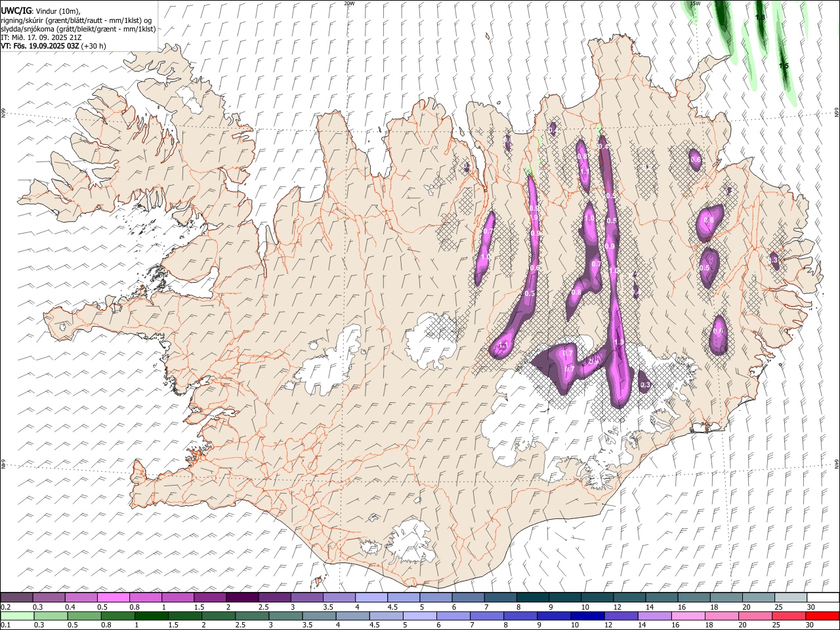The width and height of the screenshot is (840, 630).
Task: Click the 'VT: Fös. 19.09.2025 03Z' valid time text
Action: point(40,46)
